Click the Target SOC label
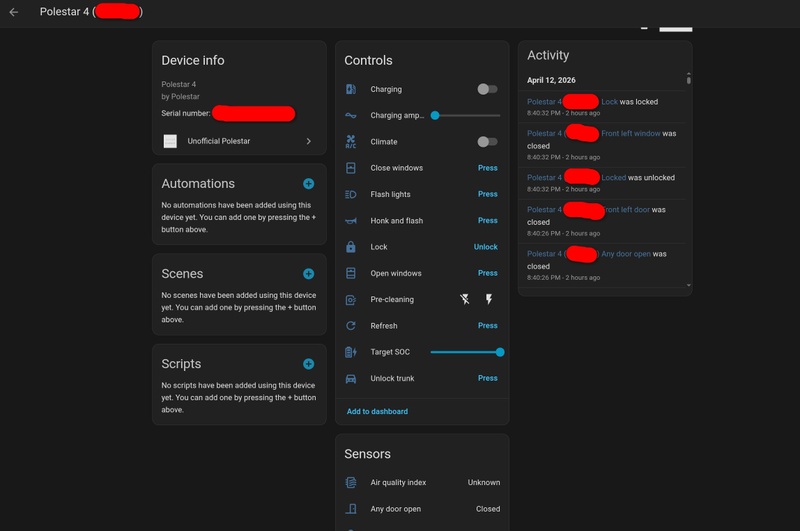This screenshot has width=800, height=531. 390,352
